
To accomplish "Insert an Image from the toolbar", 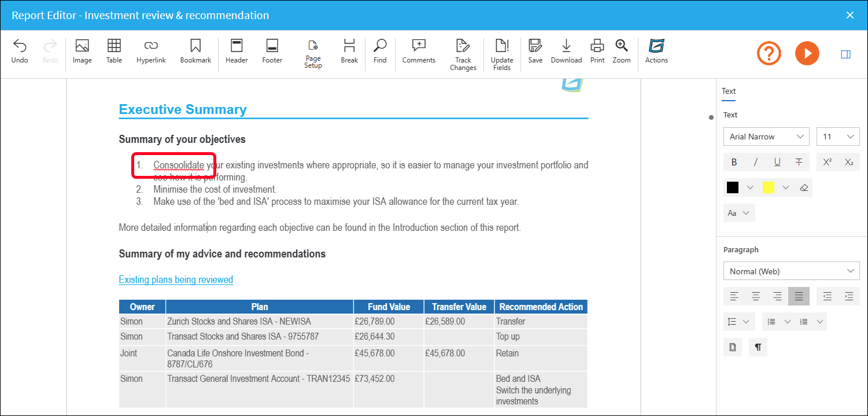I will [x=82, y=51].
